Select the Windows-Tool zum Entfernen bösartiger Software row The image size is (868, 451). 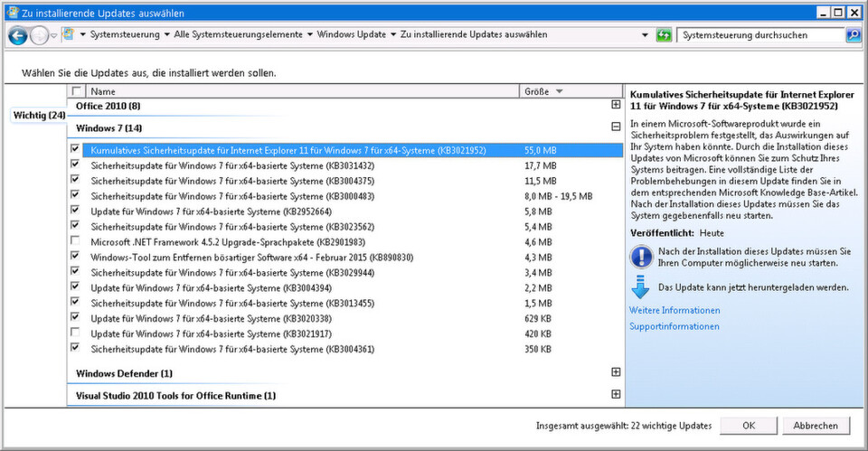(x=252, y=258)
